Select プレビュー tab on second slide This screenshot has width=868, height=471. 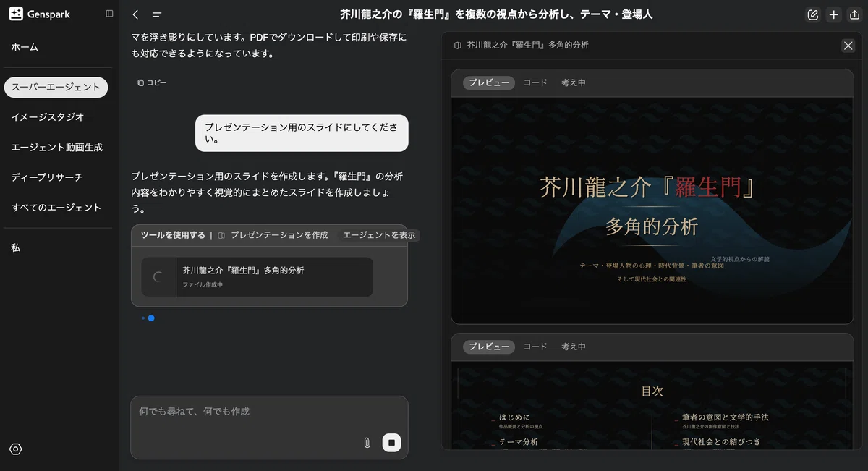pos(489,347)
